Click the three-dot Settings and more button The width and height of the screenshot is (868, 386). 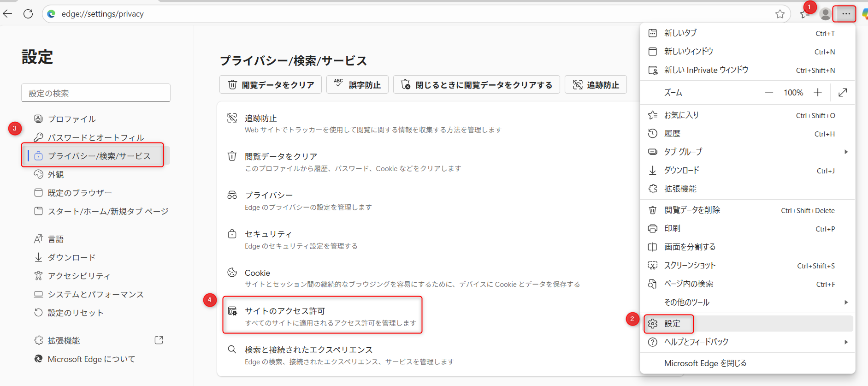point(845,14)
